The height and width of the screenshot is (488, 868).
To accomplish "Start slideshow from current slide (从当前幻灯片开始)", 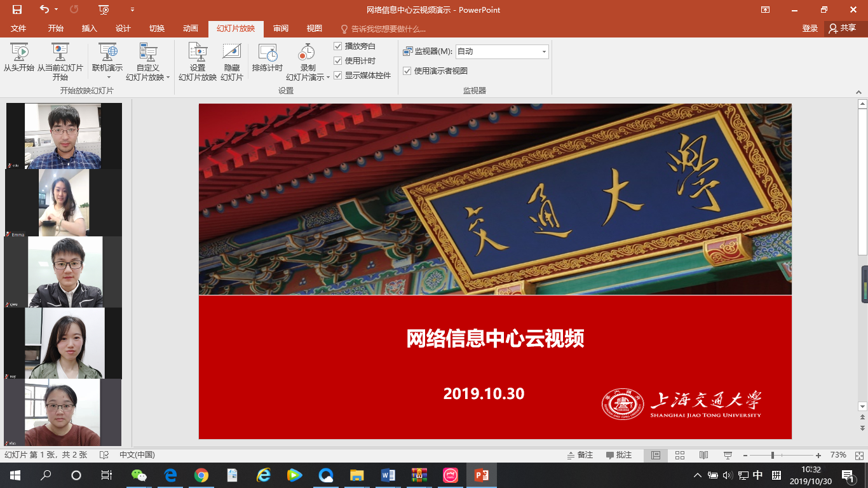I will pos(60,62).
